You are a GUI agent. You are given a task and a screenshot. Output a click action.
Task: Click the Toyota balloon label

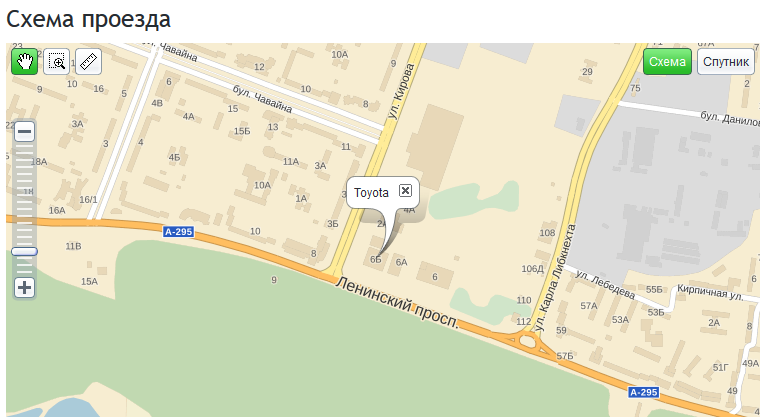pyautogui.click(x=371, y=193)
